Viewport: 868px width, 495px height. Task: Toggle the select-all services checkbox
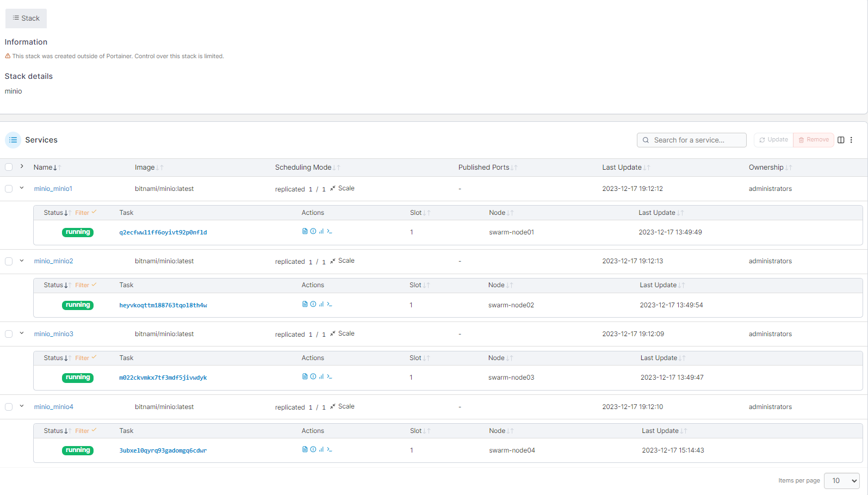[x=9, y=167]
